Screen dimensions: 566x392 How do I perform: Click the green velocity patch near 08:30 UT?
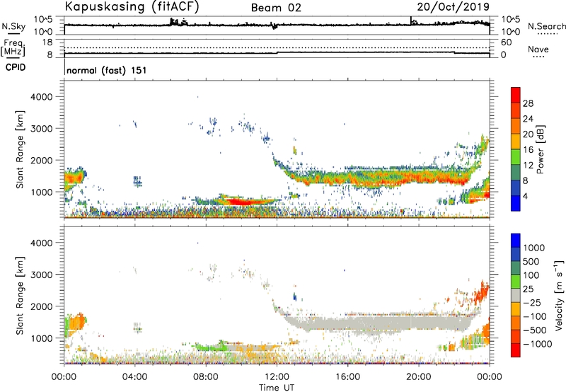(211, 348)
